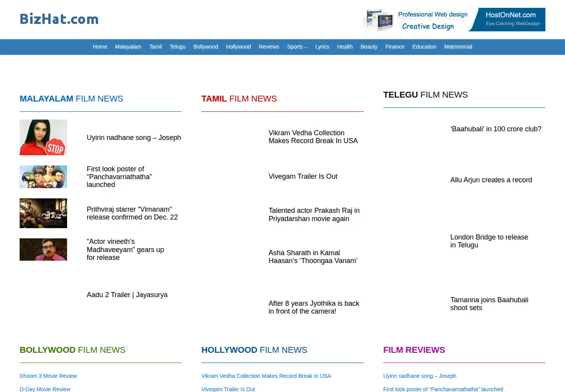Click the BizHat.com site logo
The image size is (565, 392).
pyautogui.click(x=59, y=19)
